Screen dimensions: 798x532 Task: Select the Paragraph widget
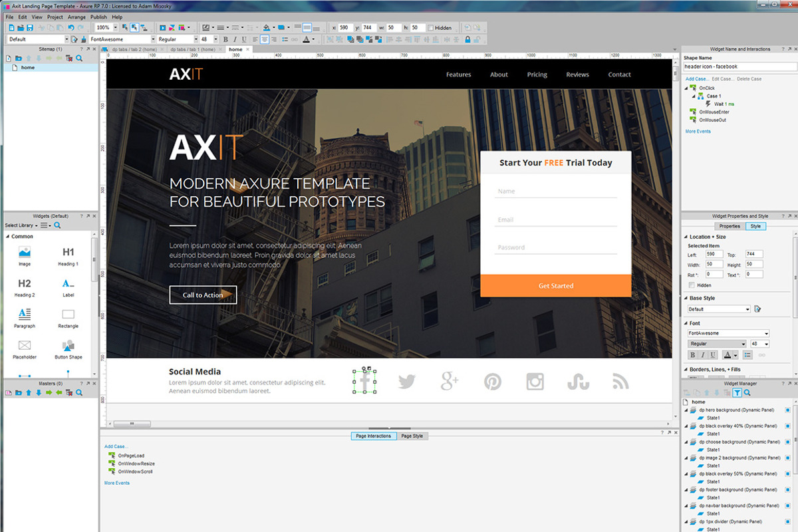(x=25, y=317)
